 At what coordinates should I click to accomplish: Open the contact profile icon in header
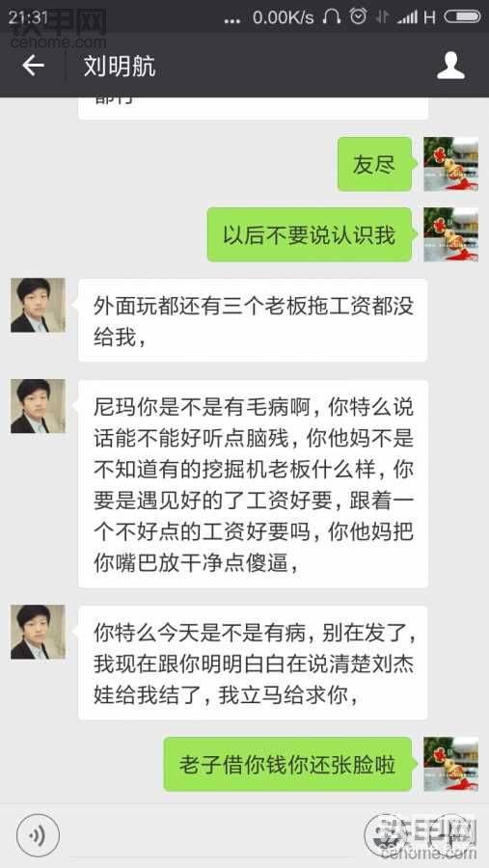pos(450,66)
